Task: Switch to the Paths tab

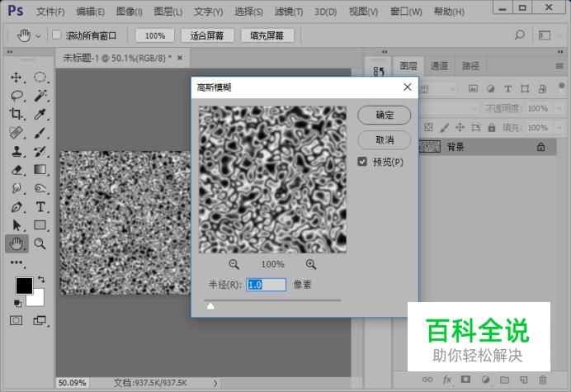Action: [470, 65]
